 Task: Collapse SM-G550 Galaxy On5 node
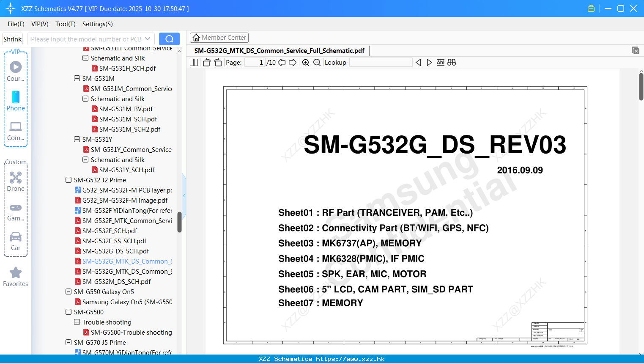point(69,291)
